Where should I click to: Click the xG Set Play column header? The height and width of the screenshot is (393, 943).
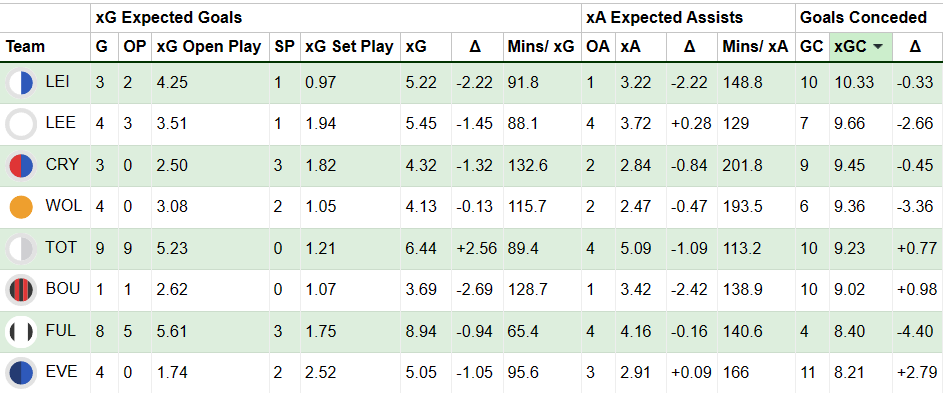point(349,47)
